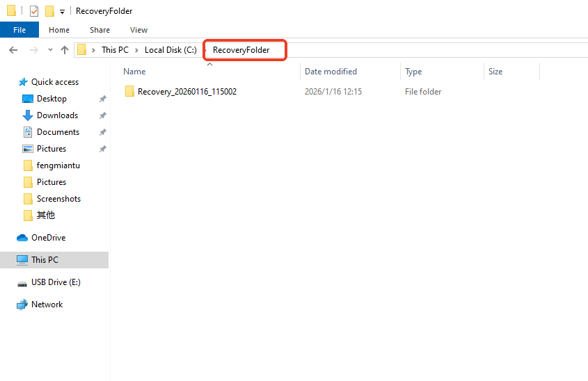This screenshot has width=588, height=381.
Task: Expand chevron after This PC breadcrumb
Action: [136, 50]
